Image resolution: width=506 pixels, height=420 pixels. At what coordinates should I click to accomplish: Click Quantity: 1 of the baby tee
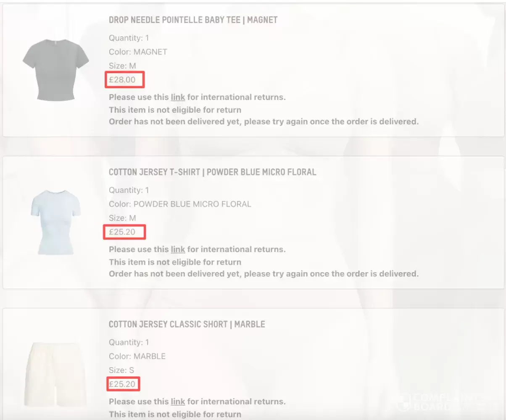click(x=129, y=38)
